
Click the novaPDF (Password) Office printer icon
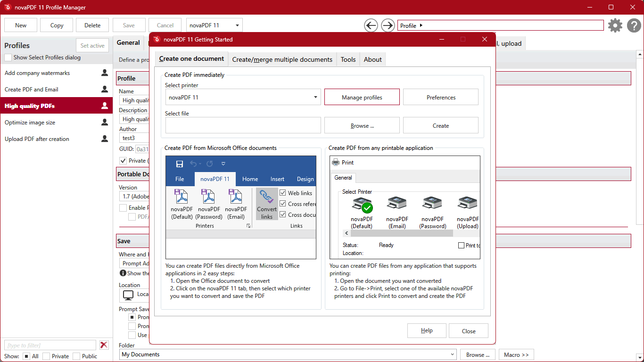(208, 196)
